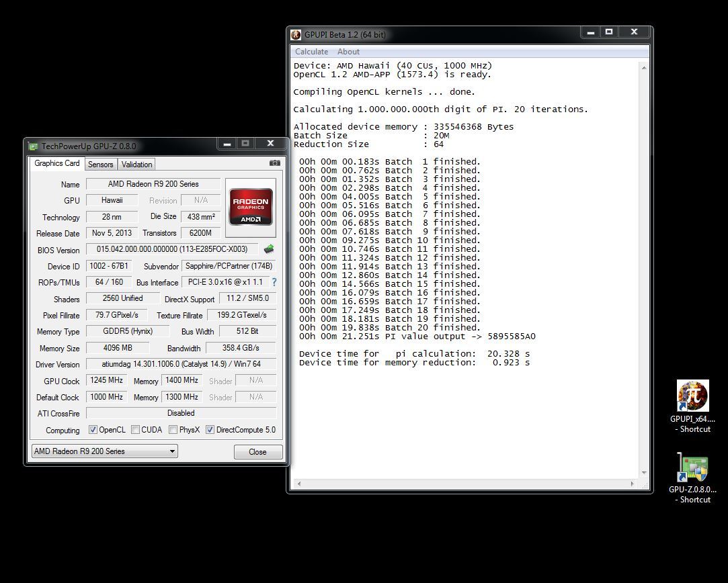Click the Device ID field 1002 - 67B1

[109, 266]
